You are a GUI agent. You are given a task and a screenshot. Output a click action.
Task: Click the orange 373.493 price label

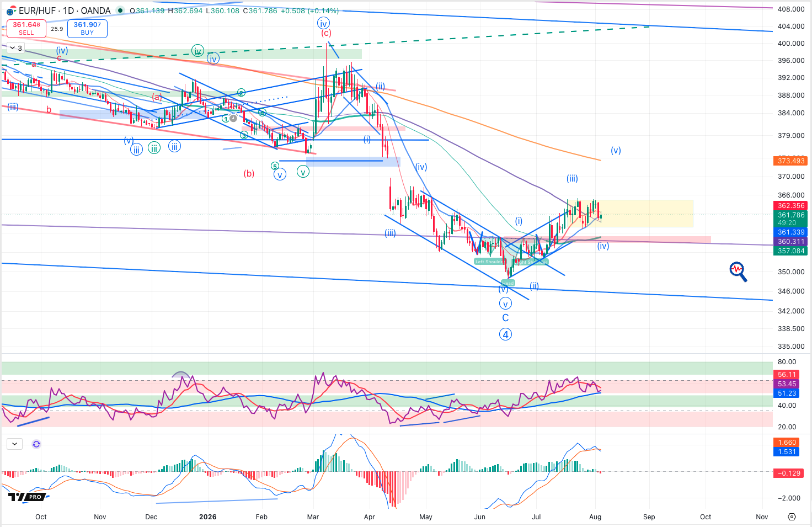click(x=791, y=161)
